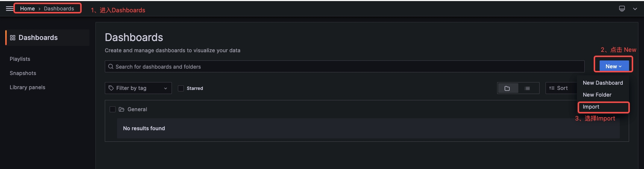This screenshot has height=169, width=644.
Task: Expand the top-right chevron arrow
Action: (x=635, y=9)
